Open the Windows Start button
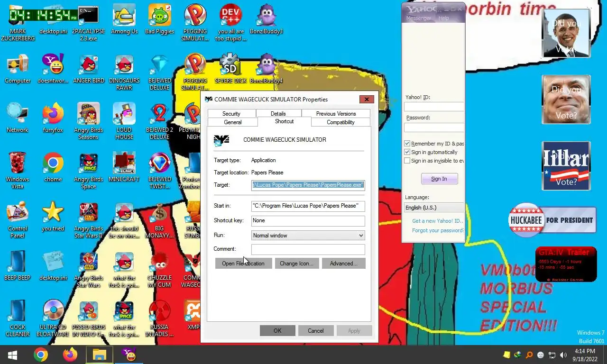Image resolution: width=607 pixels, height=364 pixels. tap(12, 355)
